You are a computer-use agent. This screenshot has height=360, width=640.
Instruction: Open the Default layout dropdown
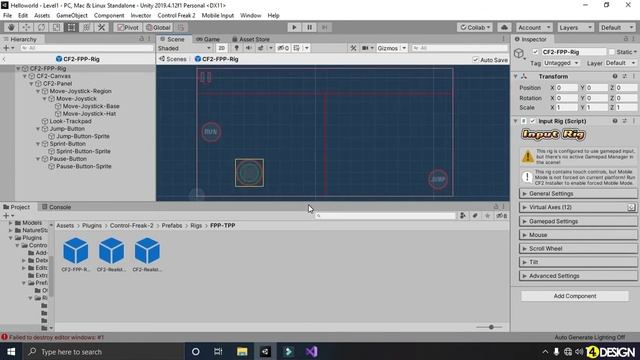click(x=617, y=27)
